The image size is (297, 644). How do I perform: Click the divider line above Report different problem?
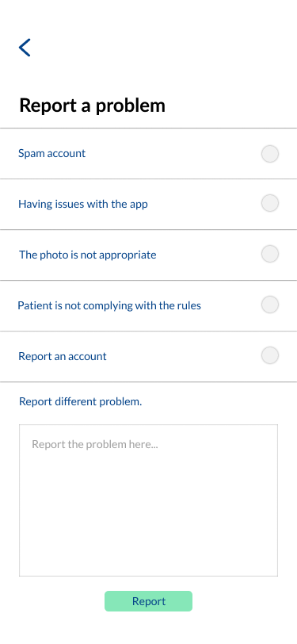(x=149, y=382)
